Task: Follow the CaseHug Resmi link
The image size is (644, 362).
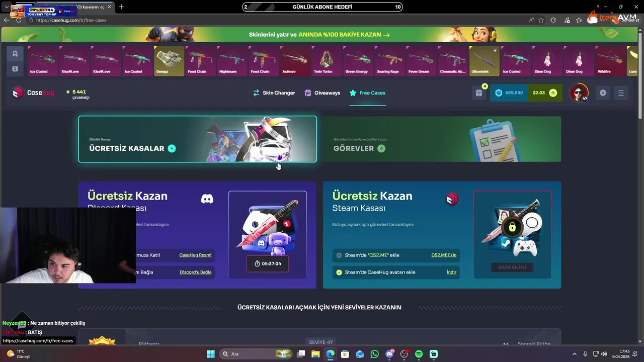Action: tap(195, 255)
